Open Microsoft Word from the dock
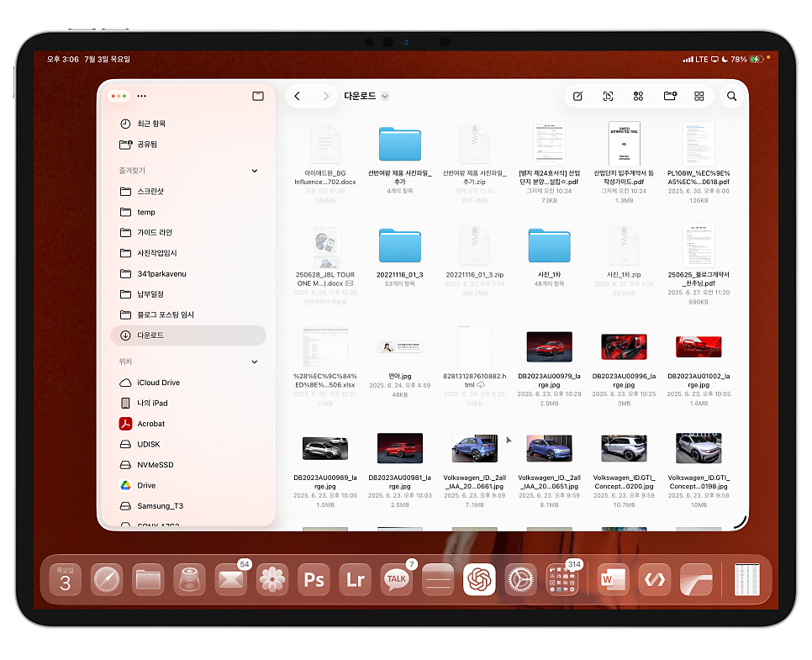 coord(613,579)
